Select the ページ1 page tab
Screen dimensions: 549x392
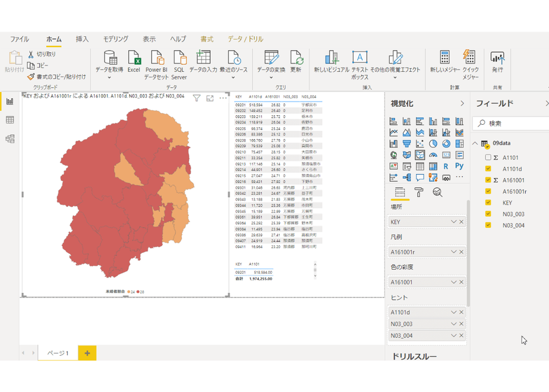pyautogui.click(x=58, y=353)
